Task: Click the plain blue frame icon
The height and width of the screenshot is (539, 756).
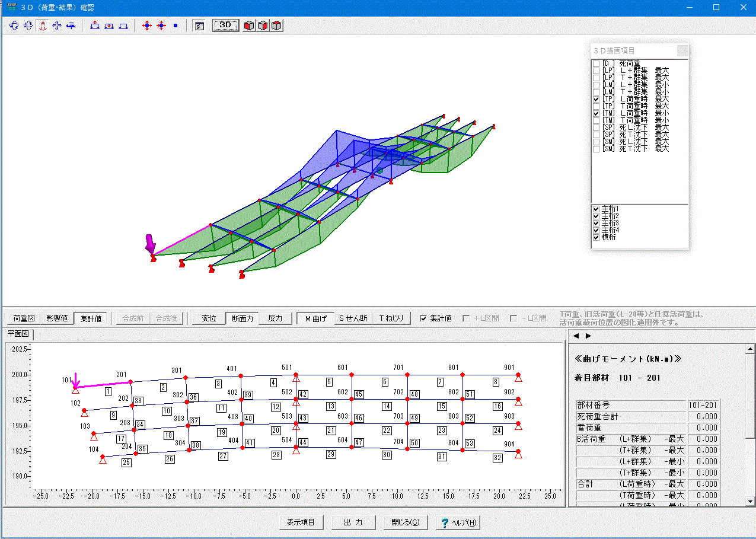Action: 123,25
